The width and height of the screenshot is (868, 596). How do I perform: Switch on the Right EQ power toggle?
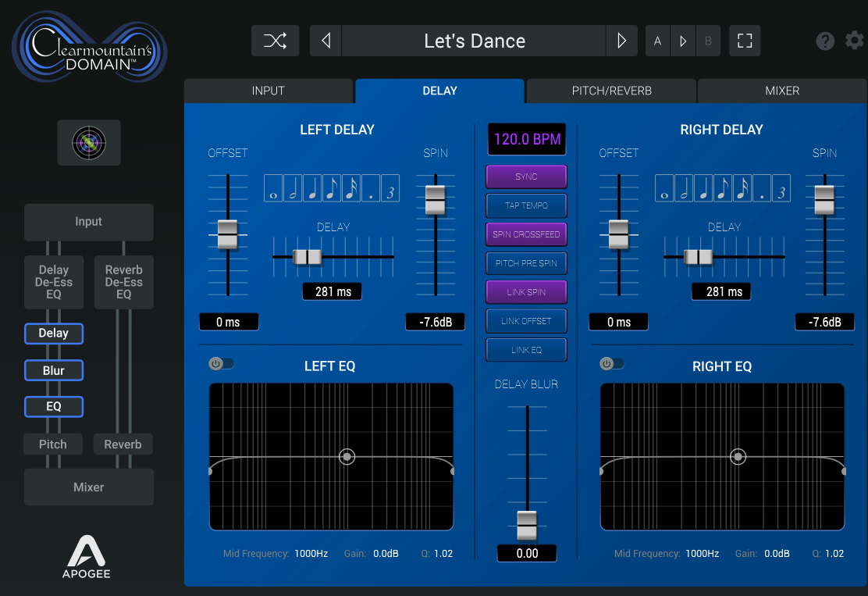pyautogui.click(x=612, y=363)
